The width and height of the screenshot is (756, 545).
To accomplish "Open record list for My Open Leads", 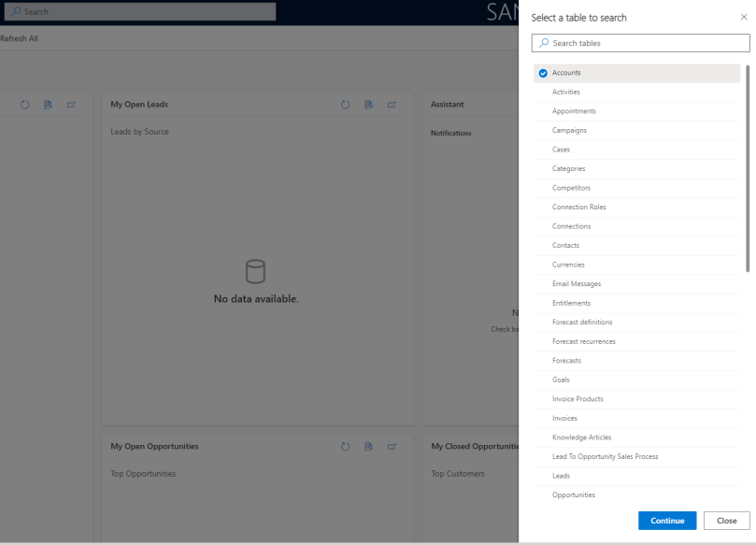I will pyautogui.click(x=368, y=105).
